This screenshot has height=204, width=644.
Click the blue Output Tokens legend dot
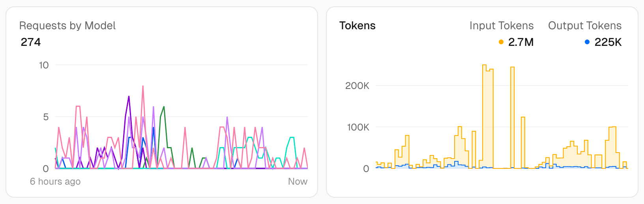click(x=587, y=42)
